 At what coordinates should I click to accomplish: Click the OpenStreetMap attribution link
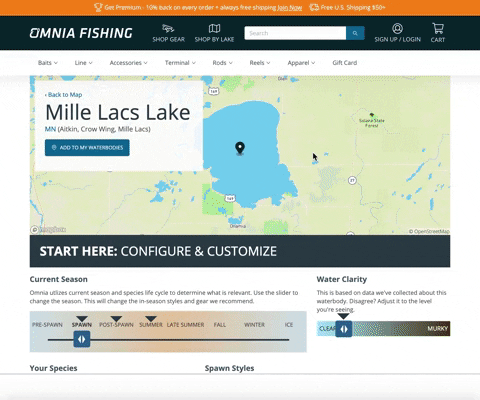(x=429, y=231)
